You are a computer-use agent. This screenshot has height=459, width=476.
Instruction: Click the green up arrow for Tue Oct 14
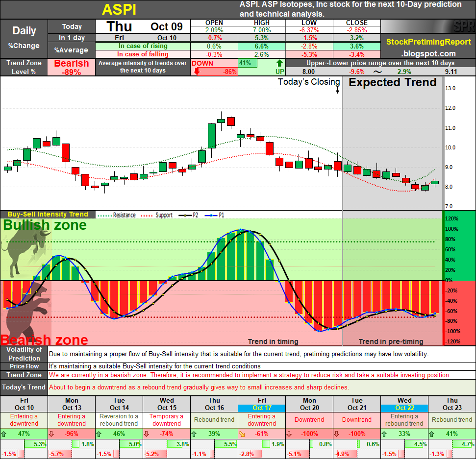pyautogui.click(x=99, y=434)
